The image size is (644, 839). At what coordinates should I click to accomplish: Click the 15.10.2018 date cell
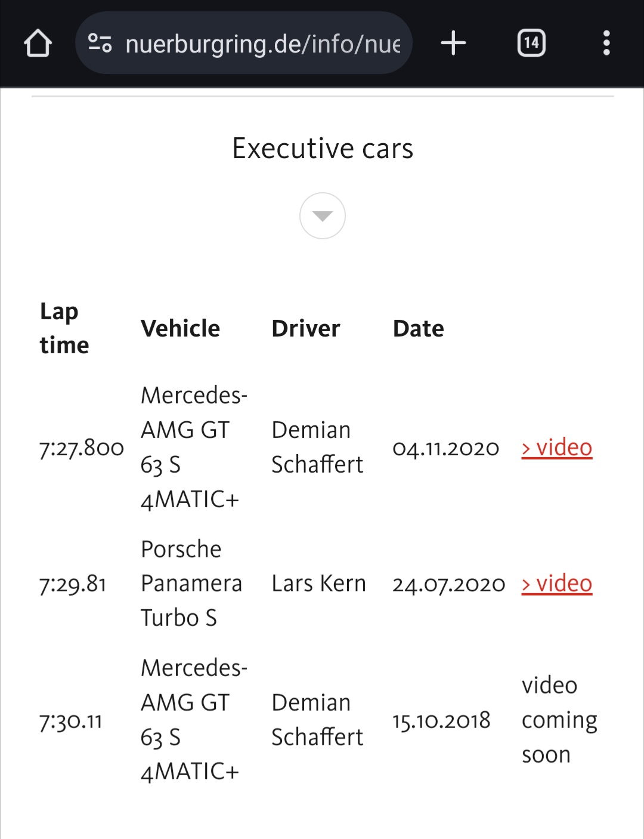point(441,720)
